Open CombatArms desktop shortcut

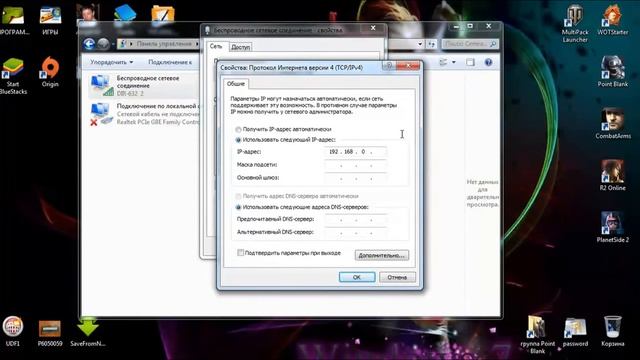(613, 124)
